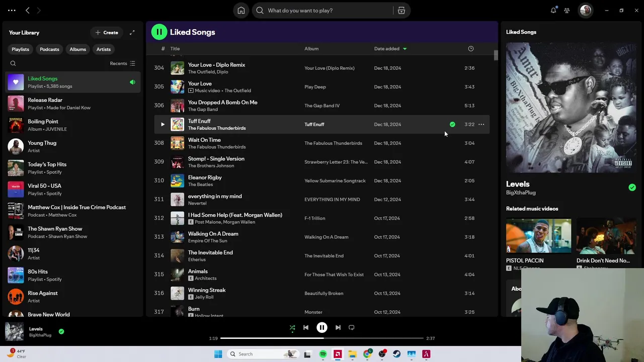644x362 pixels.
Task: Open Young Thug artist page
Action: tap(73, 147)
